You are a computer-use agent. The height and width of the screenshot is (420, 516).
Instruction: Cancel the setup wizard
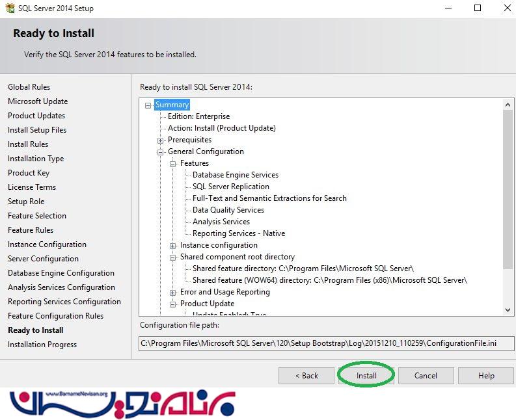point(426,376)
